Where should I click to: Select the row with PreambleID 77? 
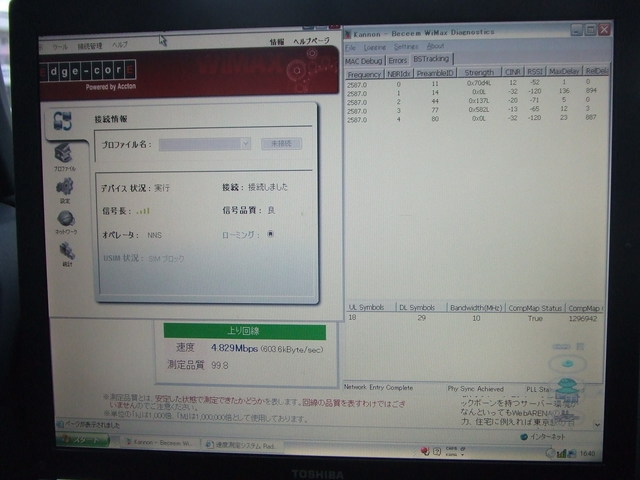click(x=476, y=110)
